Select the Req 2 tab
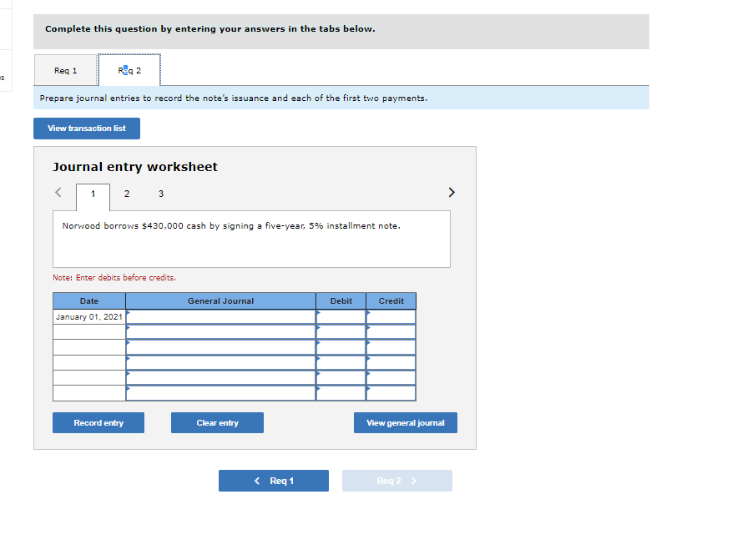This screenshot has width=737, height=560. pyautogui.click(x=129, y=70)
